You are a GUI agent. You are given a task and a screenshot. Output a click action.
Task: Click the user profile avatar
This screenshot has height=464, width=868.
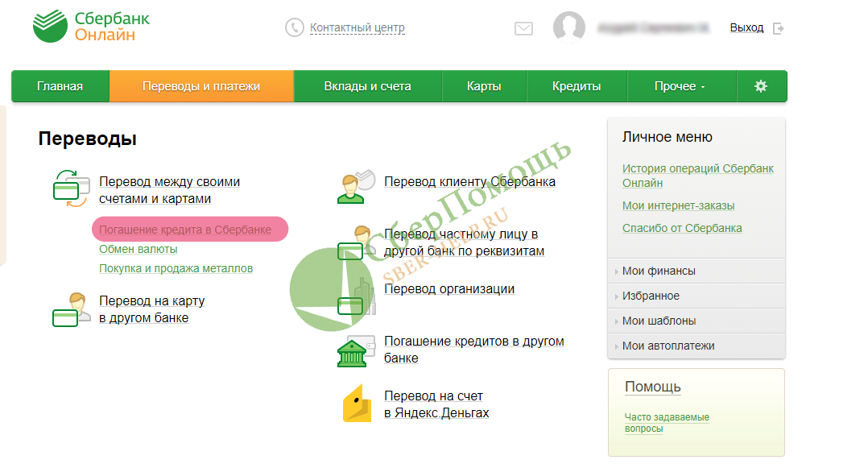coord(569,27)
